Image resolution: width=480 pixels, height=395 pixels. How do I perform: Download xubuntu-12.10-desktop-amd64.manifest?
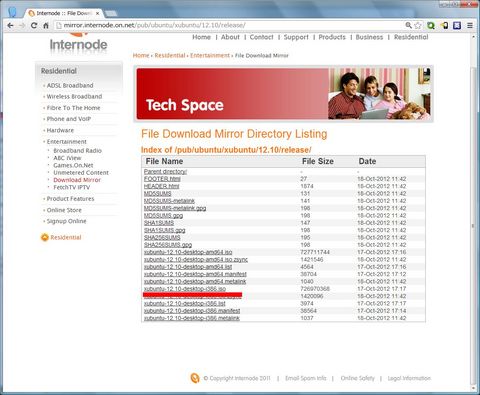click(x=195, y=274)
